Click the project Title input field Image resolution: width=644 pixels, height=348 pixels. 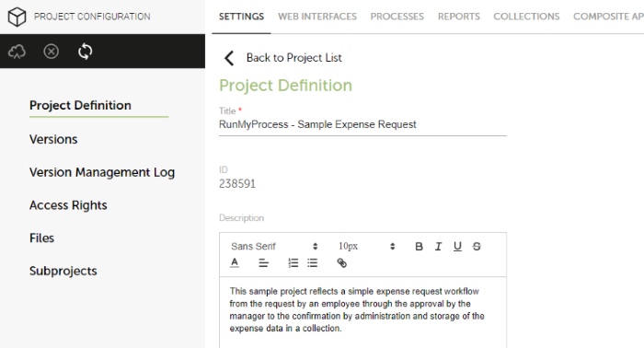point(362,124)
